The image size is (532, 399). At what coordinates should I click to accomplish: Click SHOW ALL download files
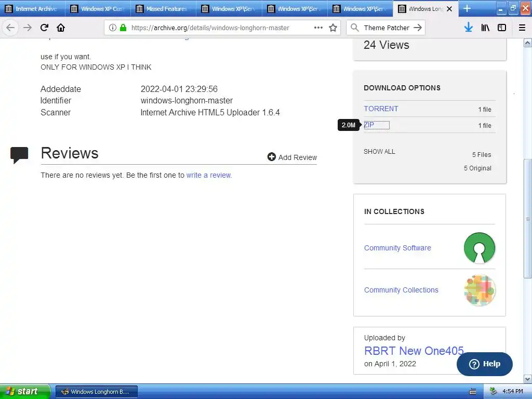(379, 152)
